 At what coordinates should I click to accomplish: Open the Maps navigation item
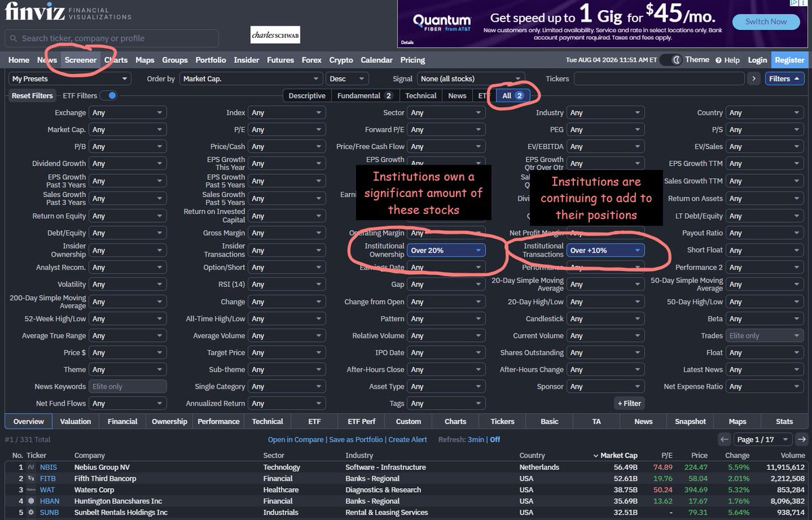click(x=145, y=60)
